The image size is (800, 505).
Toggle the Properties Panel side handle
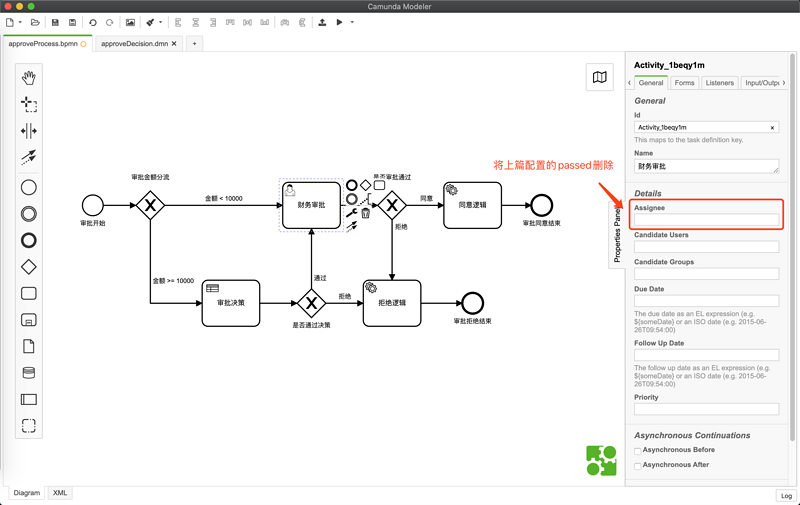click(617, 234)
